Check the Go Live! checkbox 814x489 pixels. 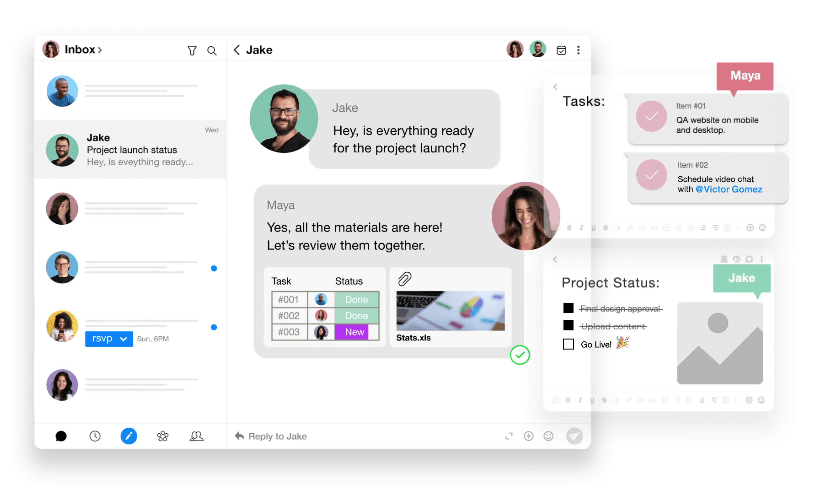[568, 344]
